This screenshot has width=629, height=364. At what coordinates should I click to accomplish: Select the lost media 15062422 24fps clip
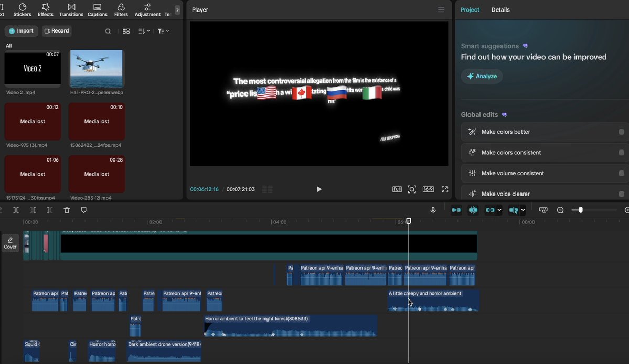click(97, 121)
